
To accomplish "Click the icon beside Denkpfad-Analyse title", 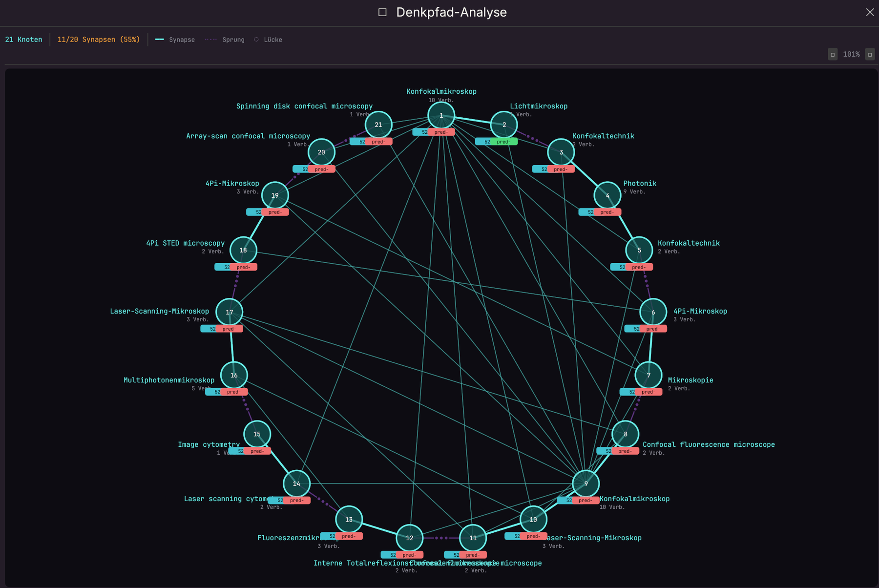I will (382, 12).
